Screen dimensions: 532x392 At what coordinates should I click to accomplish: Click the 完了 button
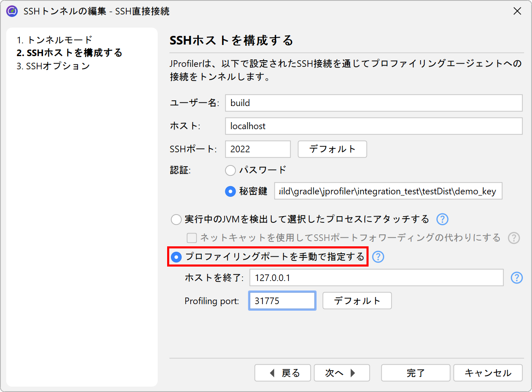tap(415, 373)
